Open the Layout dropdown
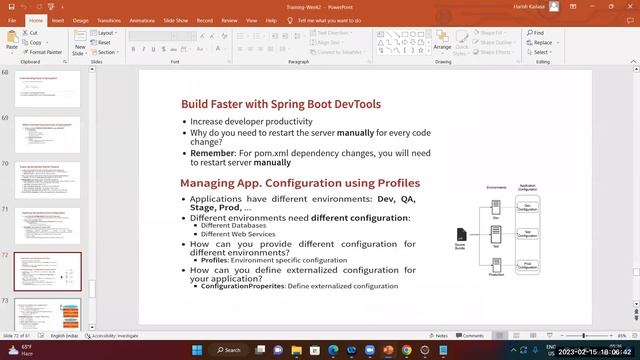The height and width of the screenshot is (360, 640). point(104,33)
